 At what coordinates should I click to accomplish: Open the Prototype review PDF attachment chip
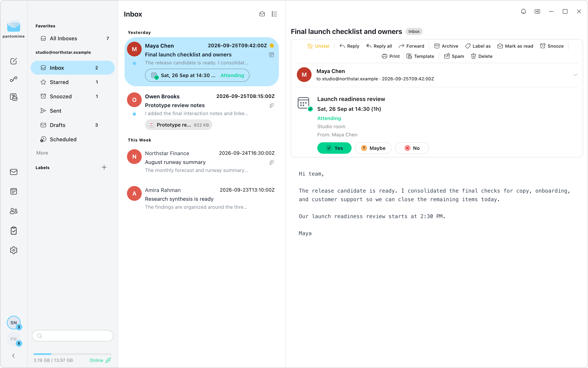[x=179, y=125]
